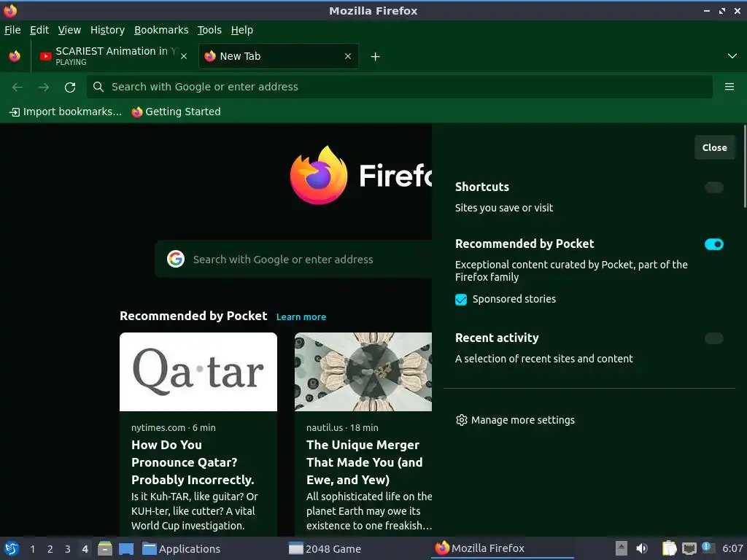Screen dimensions: 747x560
Task: Open the Edit menu
Action: (x=39, y=30)
